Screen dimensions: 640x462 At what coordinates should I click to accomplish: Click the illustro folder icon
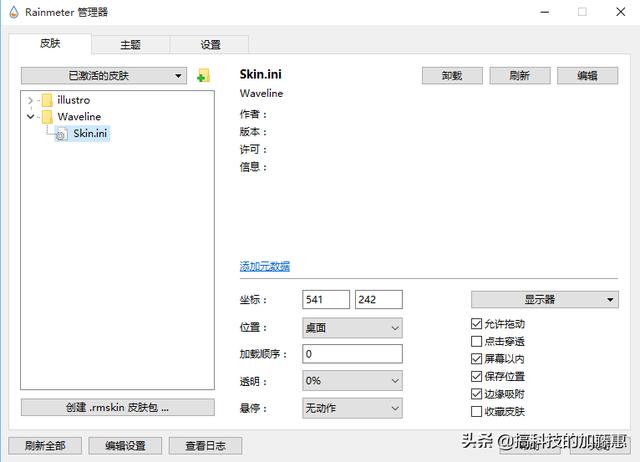coord(47,100)
